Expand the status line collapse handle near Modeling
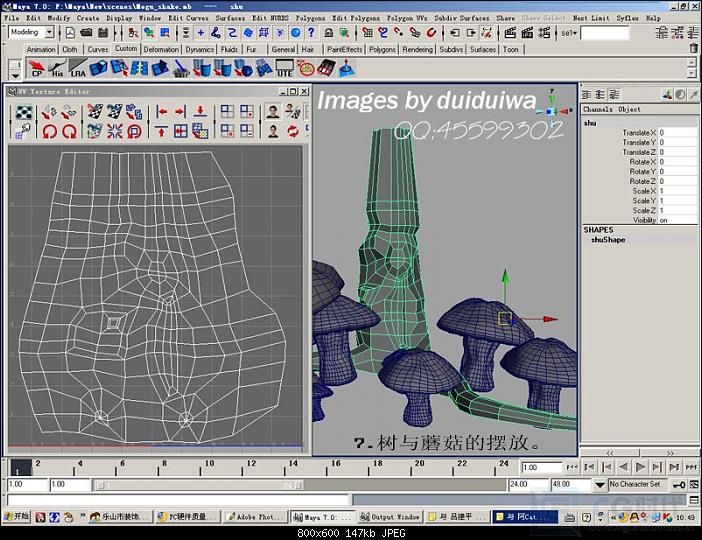 [x=59, y=33]
